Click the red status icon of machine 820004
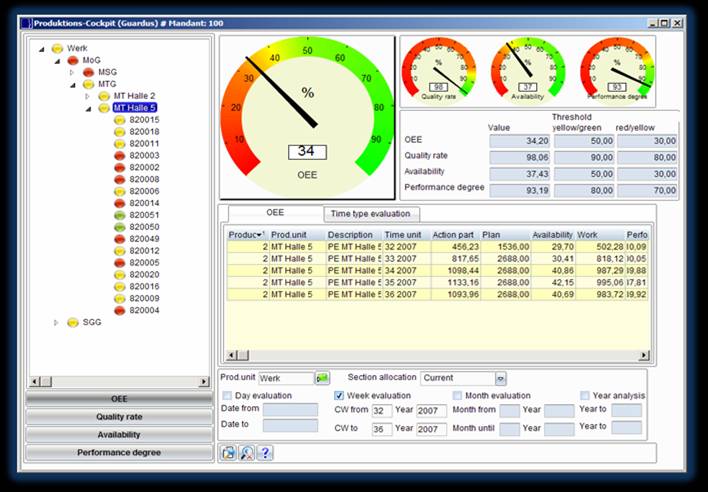Screen dimensions: 708x492 [119, 311]
